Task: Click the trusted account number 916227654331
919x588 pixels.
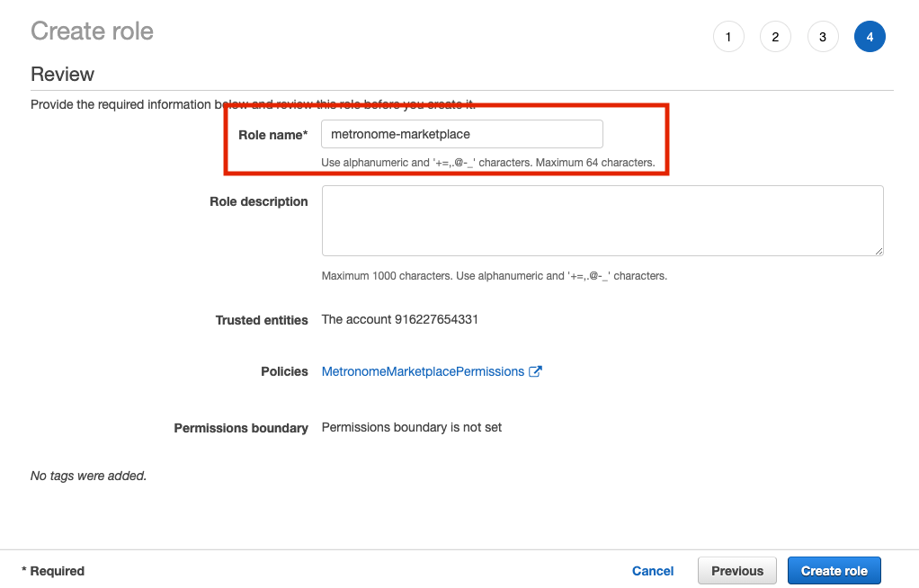Action: click(436, 319)
